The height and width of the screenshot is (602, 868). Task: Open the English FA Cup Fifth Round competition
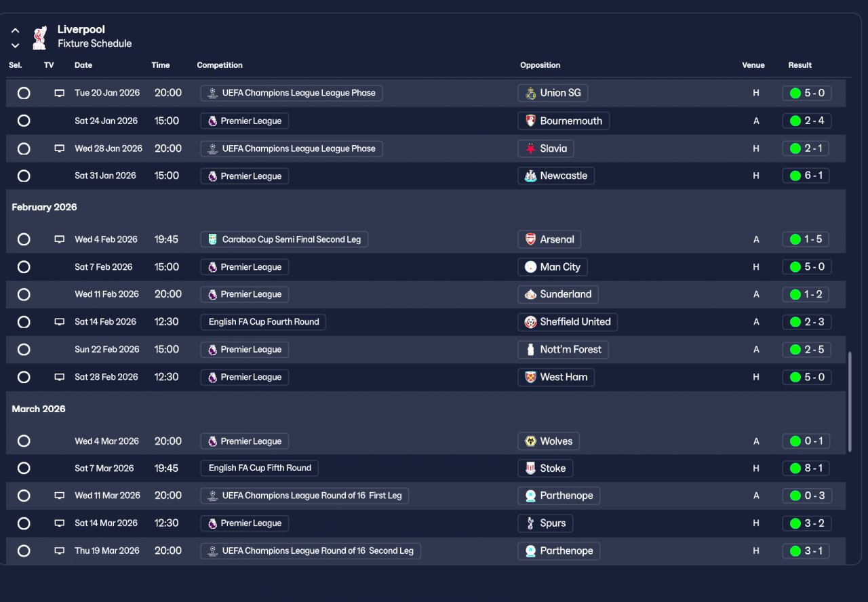(x=259, y=468)
